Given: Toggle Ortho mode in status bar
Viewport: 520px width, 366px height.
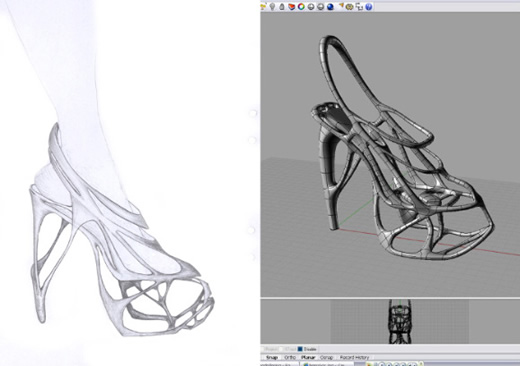Looking at the screenshot, I should click(290, 357).
